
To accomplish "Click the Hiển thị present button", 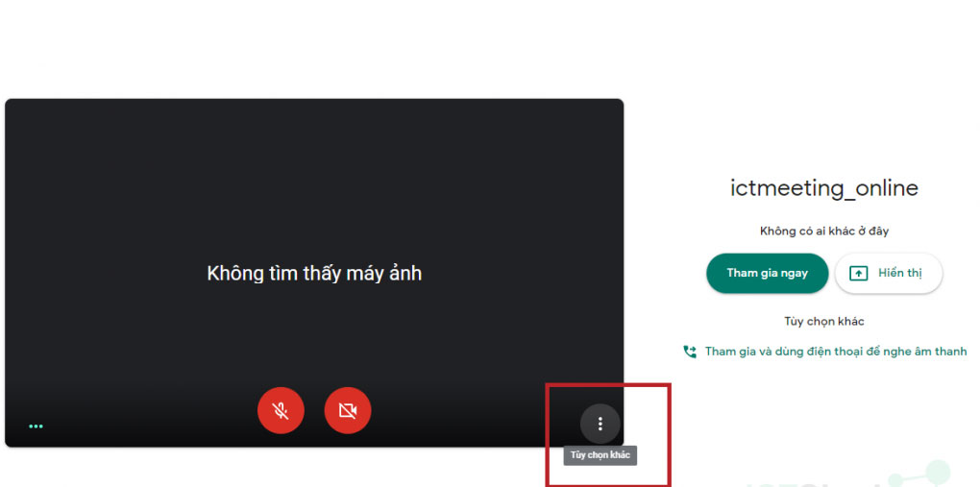I will (888, 273).
